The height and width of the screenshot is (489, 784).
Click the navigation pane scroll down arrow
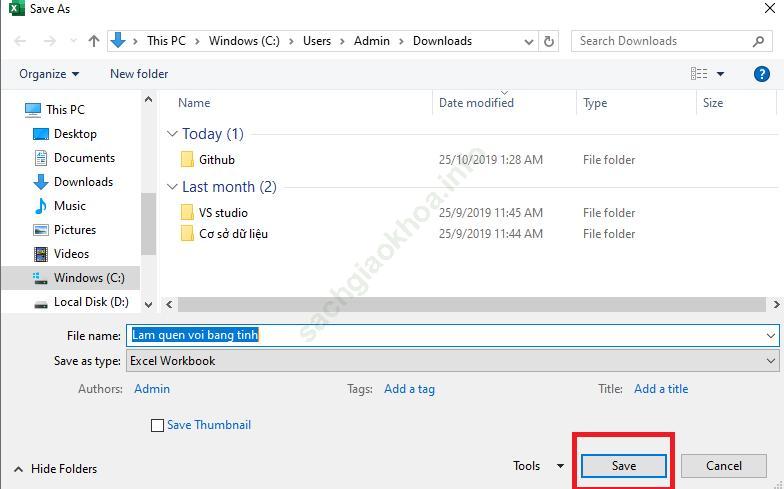tap(148, 304)
